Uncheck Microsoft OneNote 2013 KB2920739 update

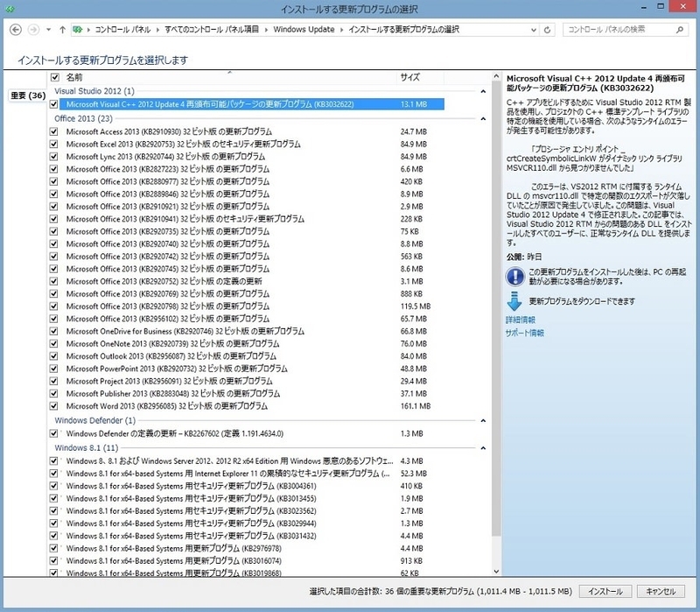click(x=54, y=344)
